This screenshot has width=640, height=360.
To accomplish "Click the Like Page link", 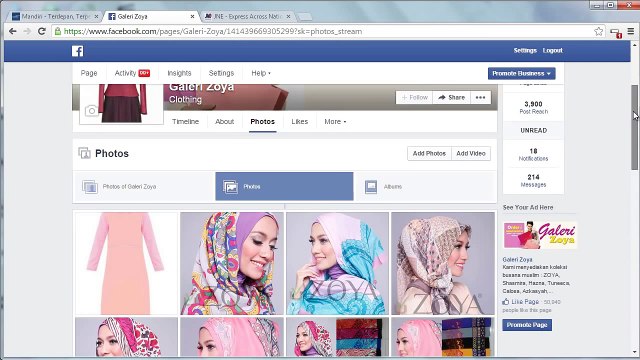I will pyautogui.click(x=525, y=302).
